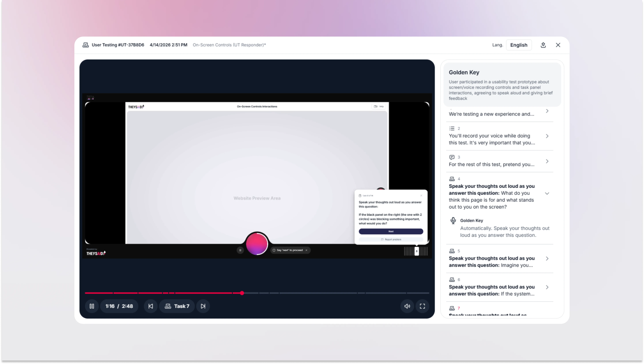Viewport: 644px width, 364px height.
Task: Click the task icon beside step 6
Action: [452, 280]
